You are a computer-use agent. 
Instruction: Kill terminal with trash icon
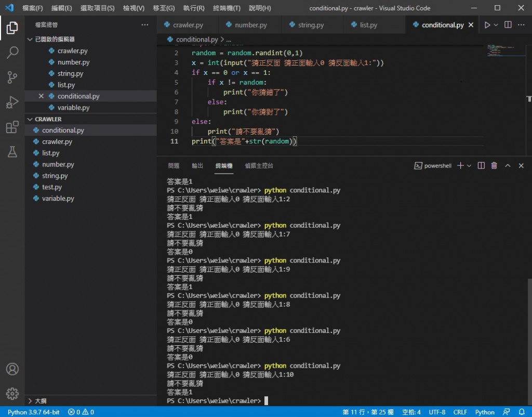[495, 166]
